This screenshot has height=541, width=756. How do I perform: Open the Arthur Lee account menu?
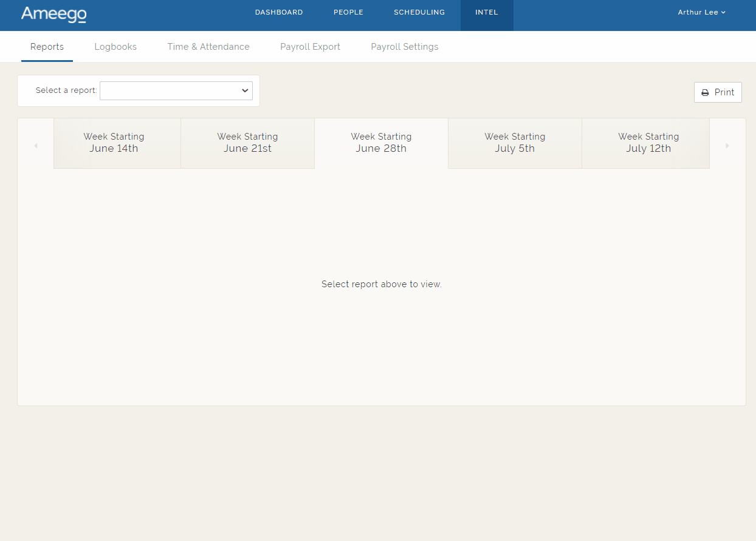(x=701, y=12)
